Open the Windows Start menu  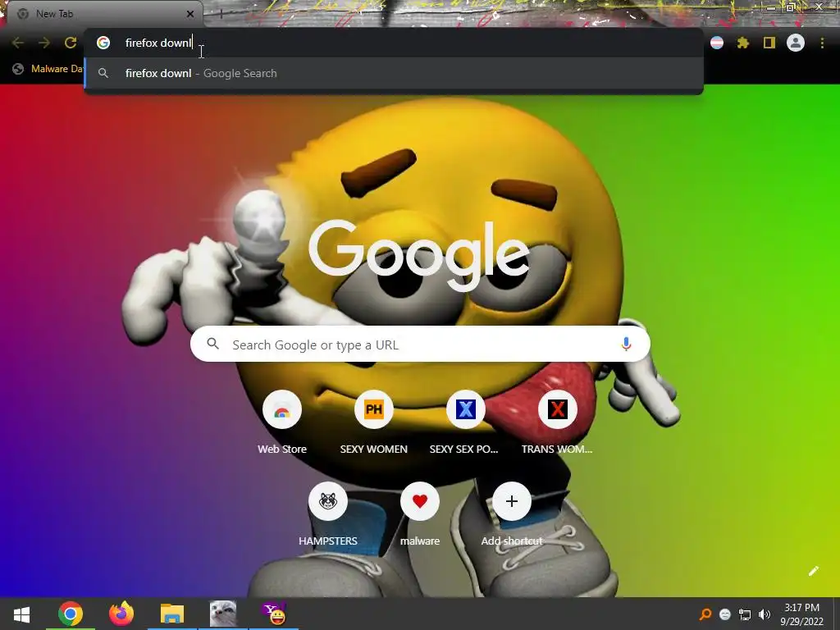point(22,614)
